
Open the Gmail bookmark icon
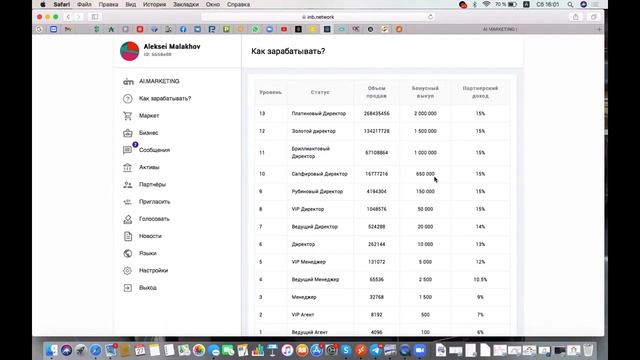(68, 29)
